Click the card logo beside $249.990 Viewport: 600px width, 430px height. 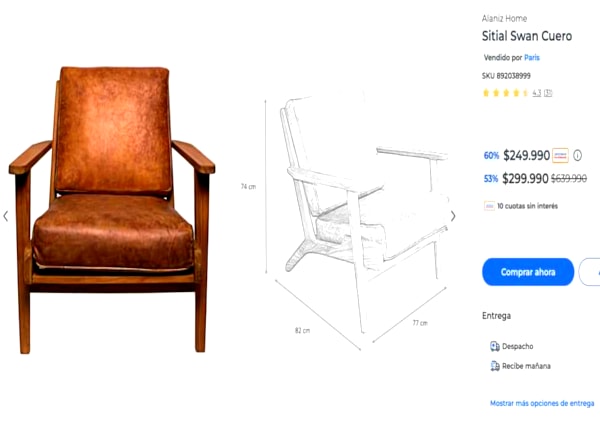click(x=560, y=155)
